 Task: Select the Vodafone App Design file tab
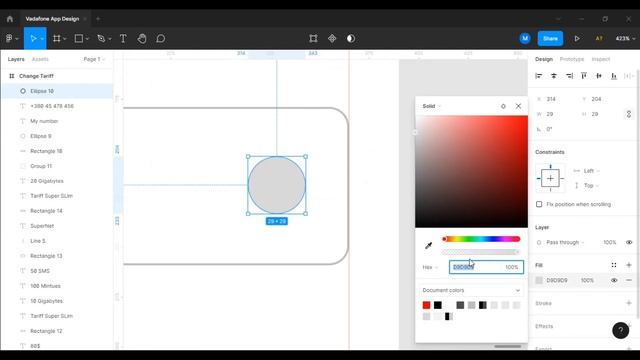tap(52, 19)
